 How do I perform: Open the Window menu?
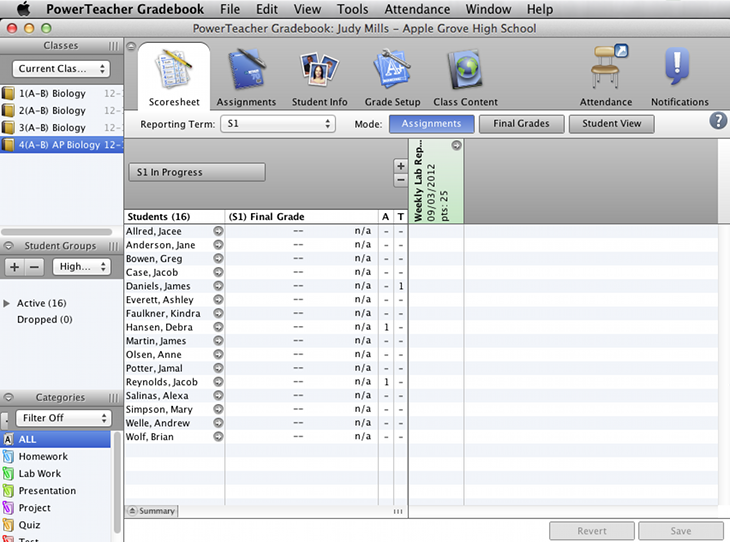(488, 9)
